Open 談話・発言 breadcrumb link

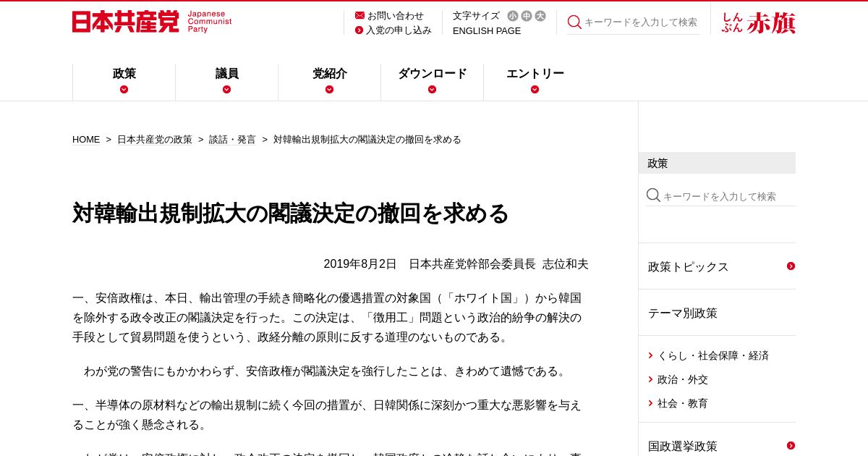coord(232,140)
